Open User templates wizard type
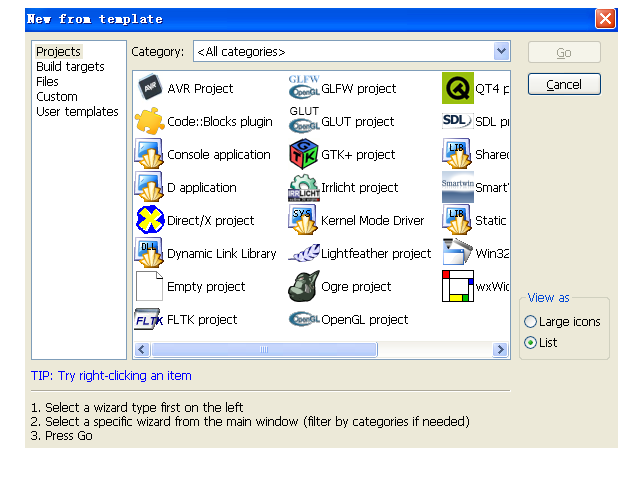 coord(77,111)
